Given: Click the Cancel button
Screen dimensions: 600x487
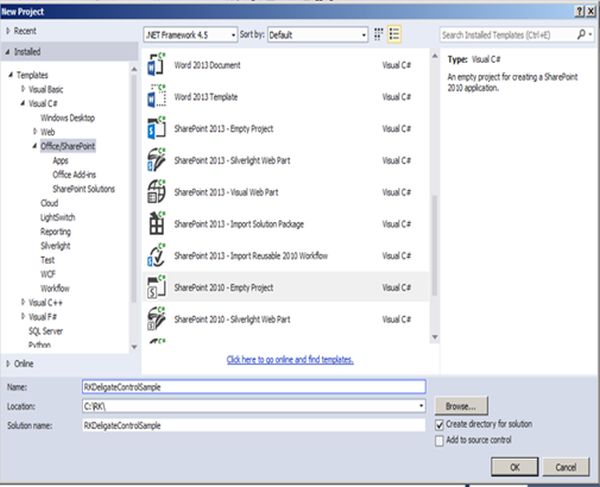Looking at the screenshot, I should [x=566, y=467].
